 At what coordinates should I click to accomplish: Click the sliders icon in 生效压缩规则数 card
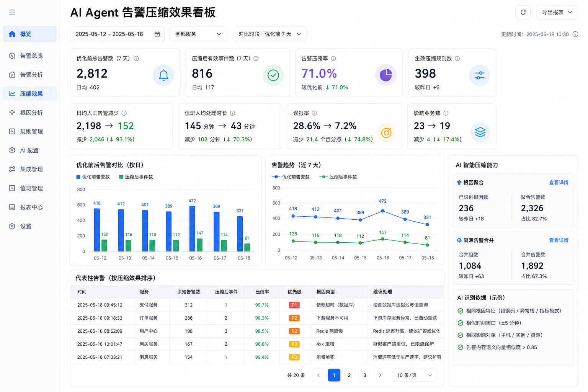pyautogui.click(x=479, y=75)
